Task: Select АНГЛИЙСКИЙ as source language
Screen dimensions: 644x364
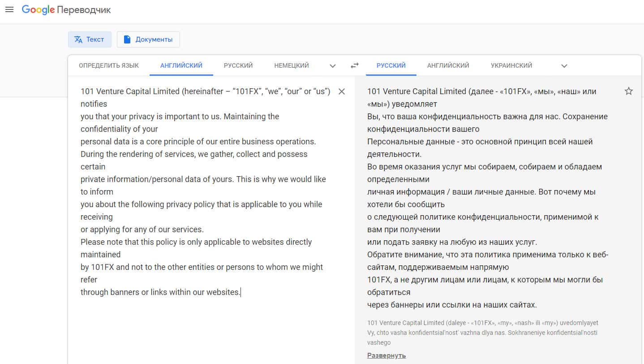Action: click(x=181, y=65)
